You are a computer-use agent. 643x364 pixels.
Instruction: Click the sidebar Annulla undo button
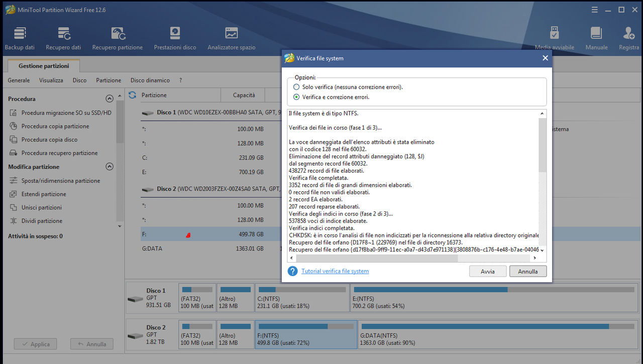point(92,344)
